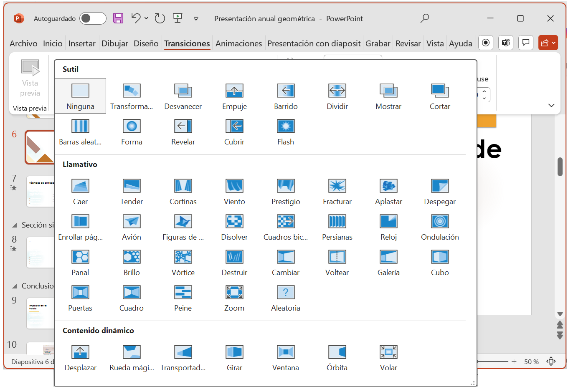Switch to the Diseño tab

click(x=146, y=43)
